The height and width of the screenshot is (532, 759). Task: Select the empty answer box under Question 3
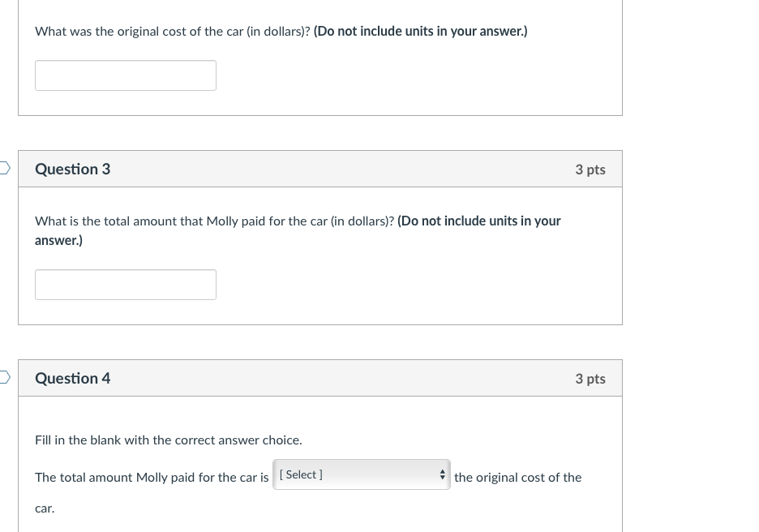(x=126, y=284)
